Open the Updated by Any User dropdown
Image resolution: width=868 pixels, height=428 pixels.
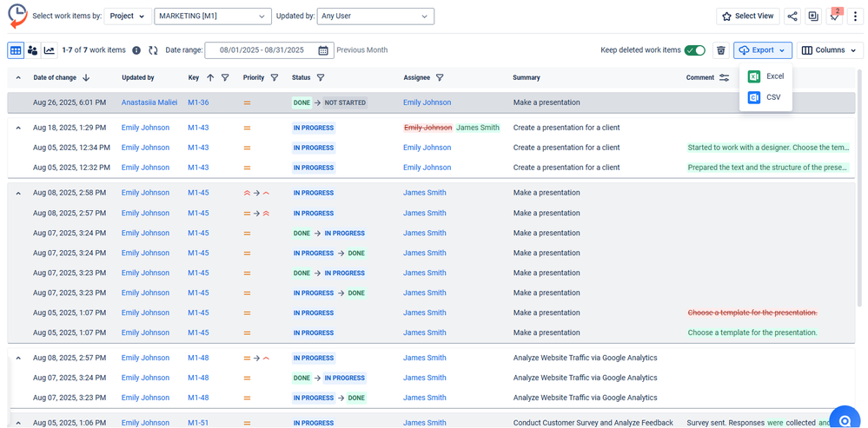coord(375,16)
